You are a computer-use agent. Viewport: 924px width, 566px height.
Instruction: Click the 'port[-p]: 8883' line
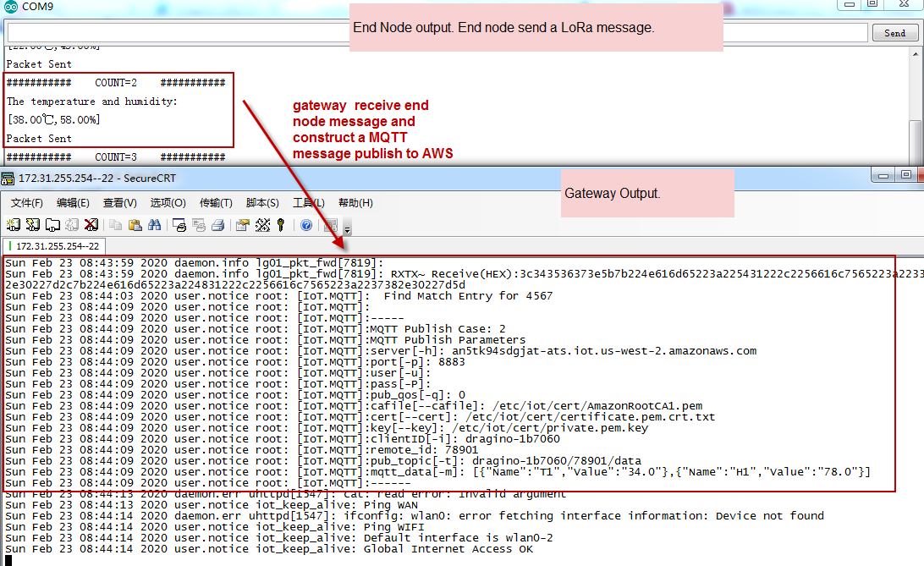pyautogui.click(x=417, y=362)
